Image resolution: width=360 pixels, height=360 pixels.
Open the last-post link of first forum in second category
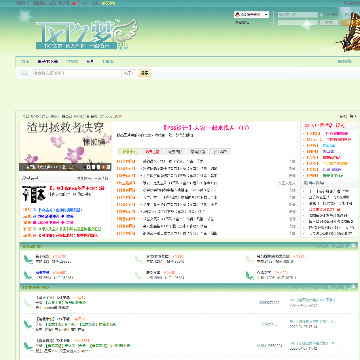(313, 300)
